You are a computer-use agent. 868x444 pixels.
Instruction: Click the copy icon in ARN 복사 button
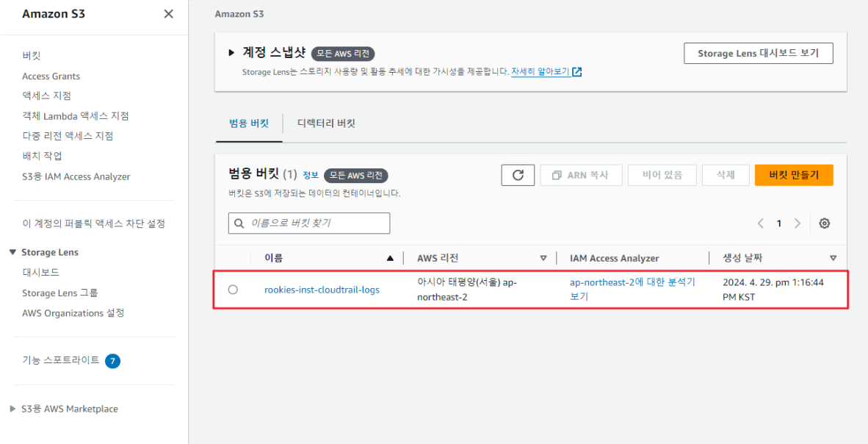(557, 175)
